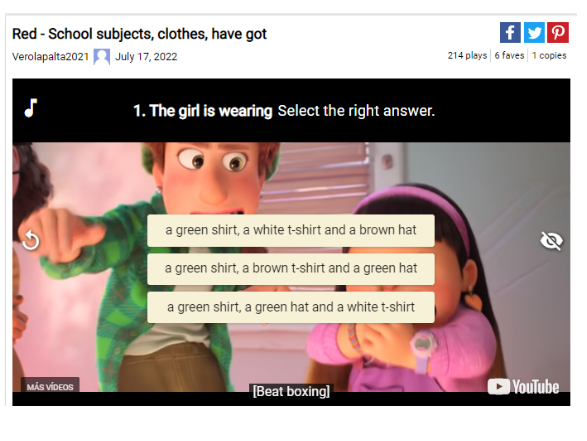Click the 1 copies counter
The width and height of the screenshot is (587, 441).
(x=549, y=56)
